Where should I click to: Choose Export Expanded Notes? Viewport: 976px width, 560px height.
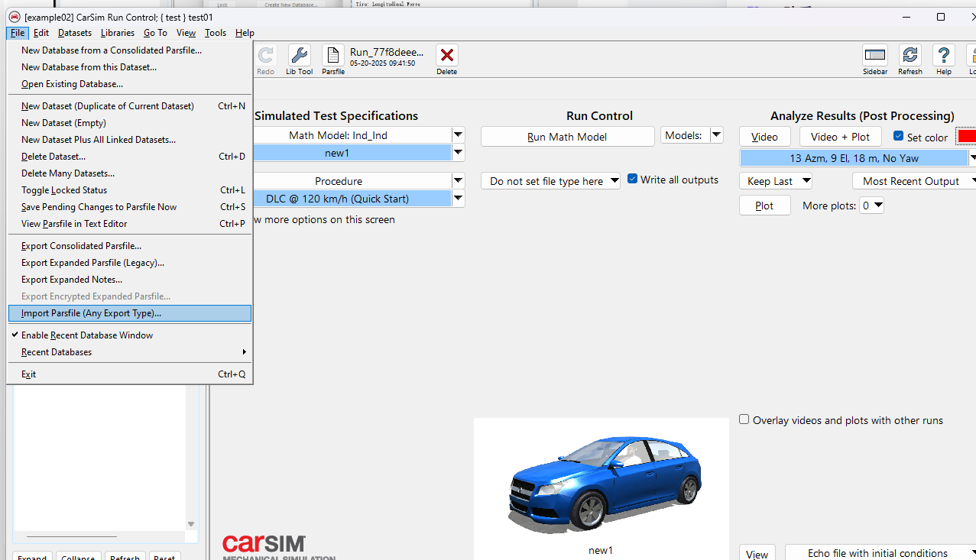(x=129, y=280)
